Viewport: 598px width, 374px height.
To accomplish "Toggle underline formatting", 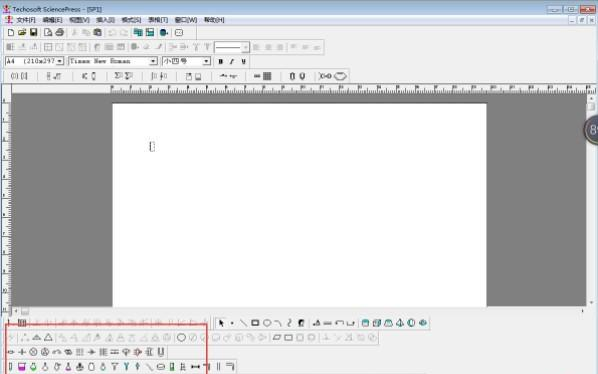I will pyautogui.click(x=243, y=61).
